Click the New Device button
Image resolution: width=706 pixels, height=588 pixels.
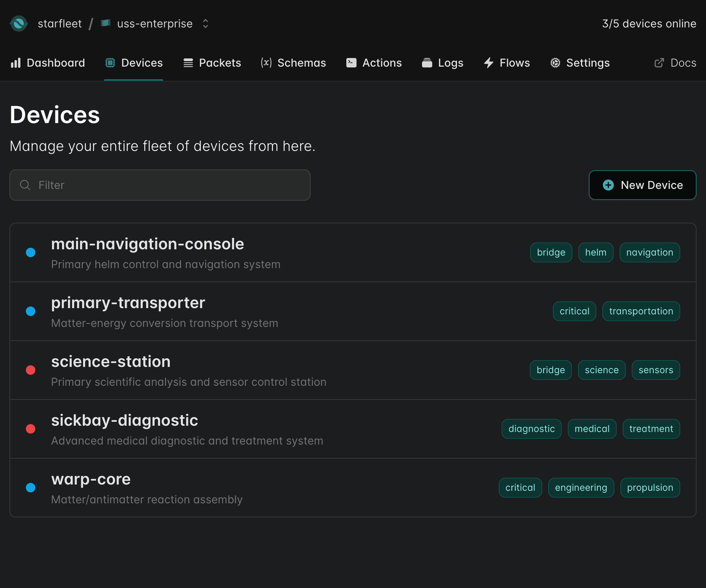[x=642, y=185]
